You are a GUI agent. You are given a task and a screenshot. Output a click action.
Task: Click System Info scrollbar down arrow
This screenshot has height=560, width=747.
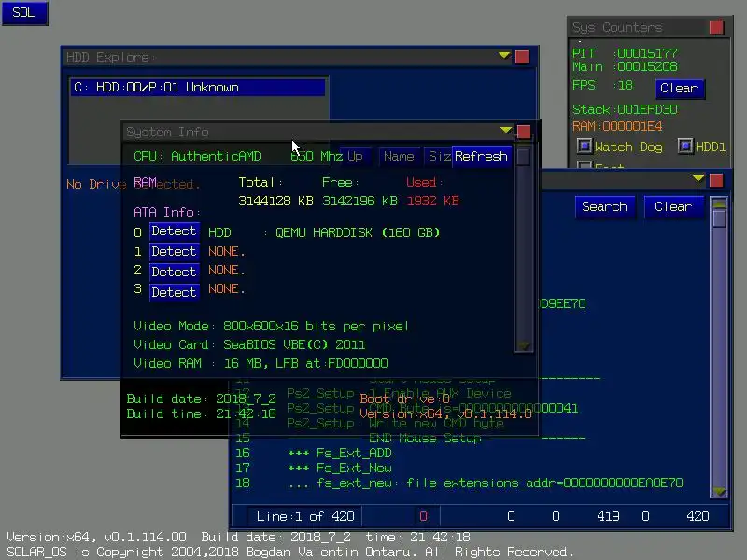click(523, 345)
